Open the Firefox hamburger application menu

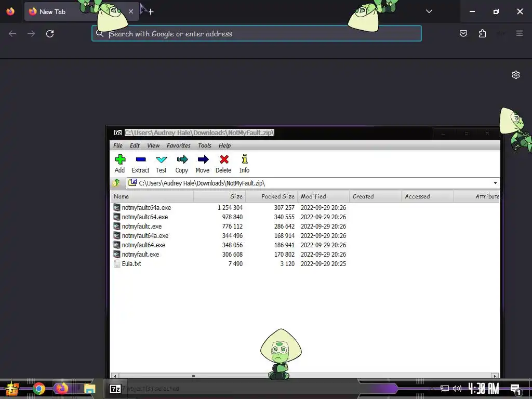coord(520,33)
